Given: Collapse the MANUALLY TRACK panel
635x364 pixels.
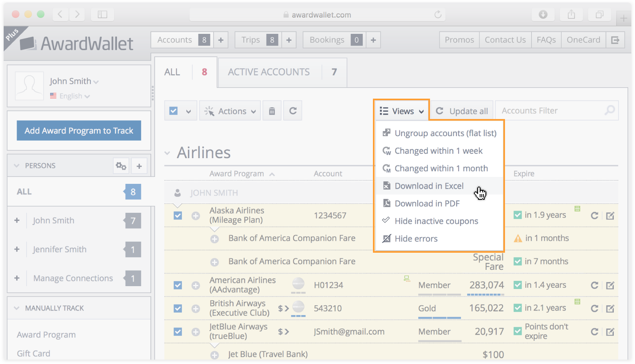Looking at the screenshot, I should pos(17,308).
